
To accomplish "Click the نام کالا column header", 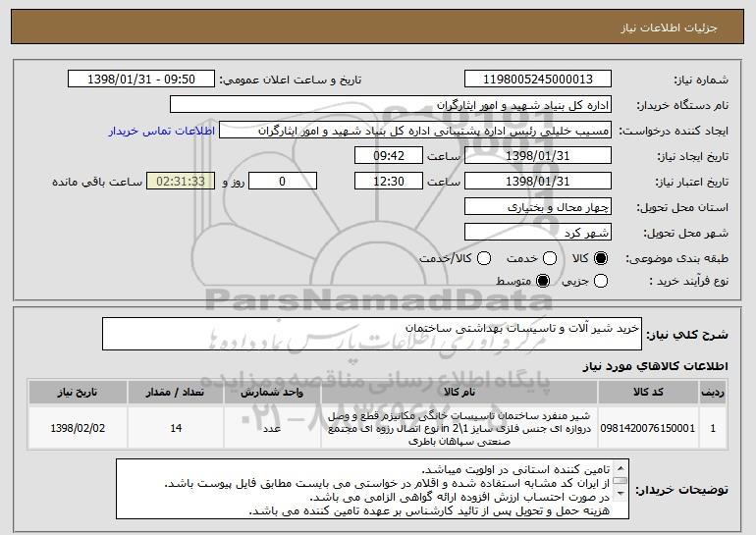I will pyautogui.click(x=459, y=393).
